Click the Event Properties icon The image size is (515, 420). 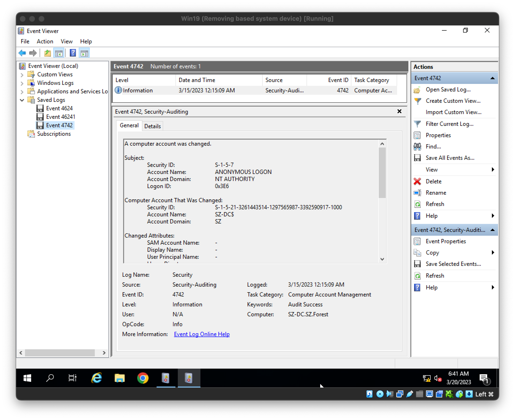click(x=417, y=241)
